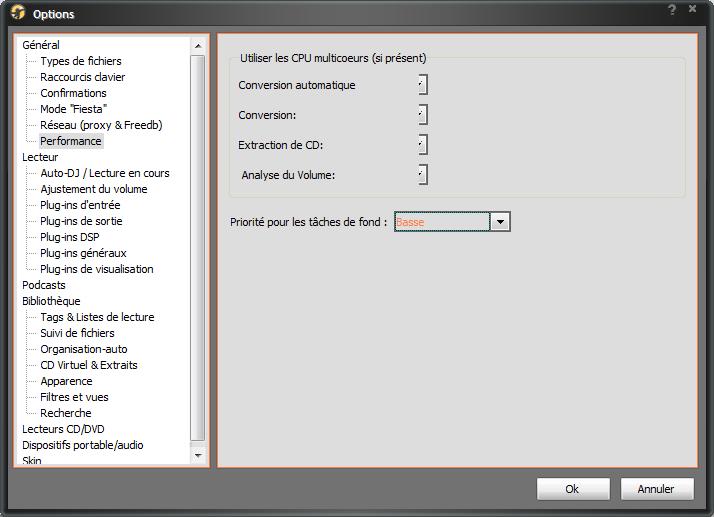
Task: Click the help question mark icon
Action: click(672, 9)
